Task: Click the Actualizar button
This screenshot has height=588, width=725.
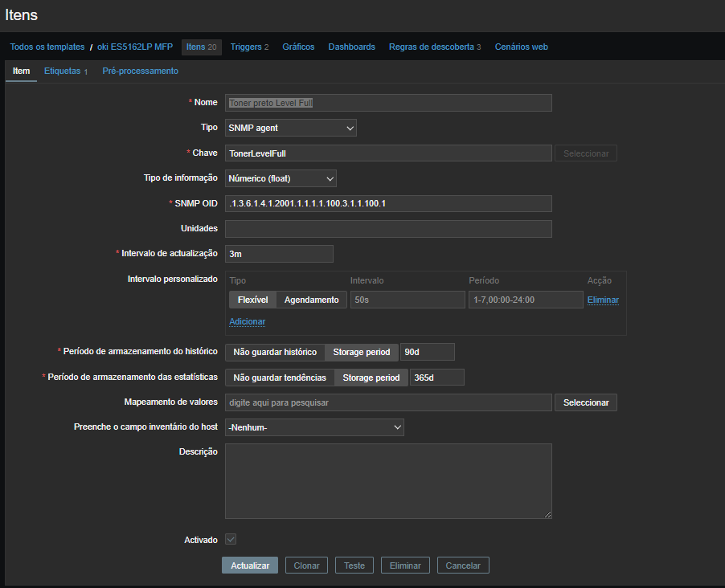Action: [x=250, y=566]
